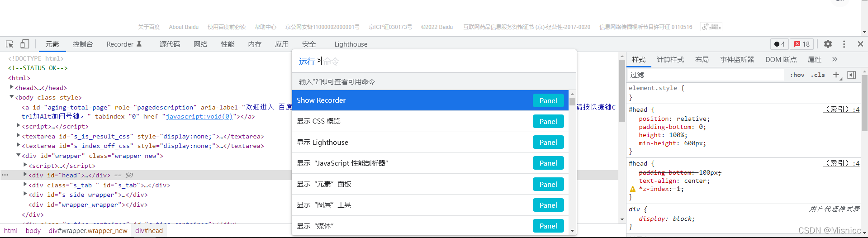The width and height of the screenshot is (868, 238).
Task: Choose the 显示 Lighthouse command
Action: [430, 142]
